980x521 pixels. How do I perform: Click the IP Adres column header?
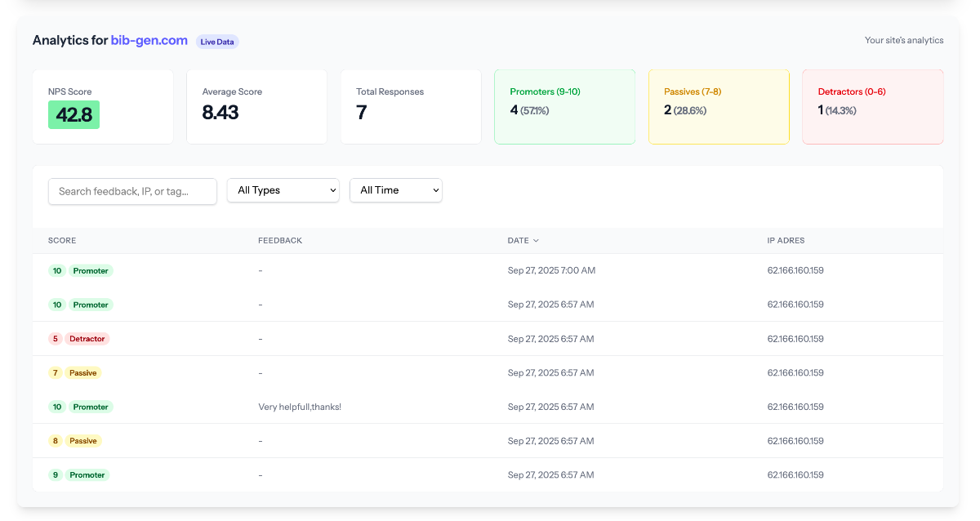[x=786, y=241]
